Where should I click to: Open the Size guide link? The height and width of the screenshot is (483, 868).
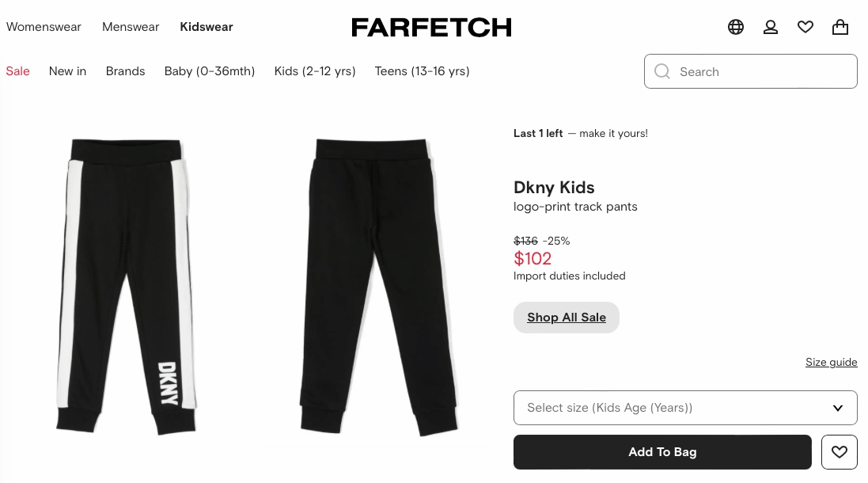(x=832, y=362)
